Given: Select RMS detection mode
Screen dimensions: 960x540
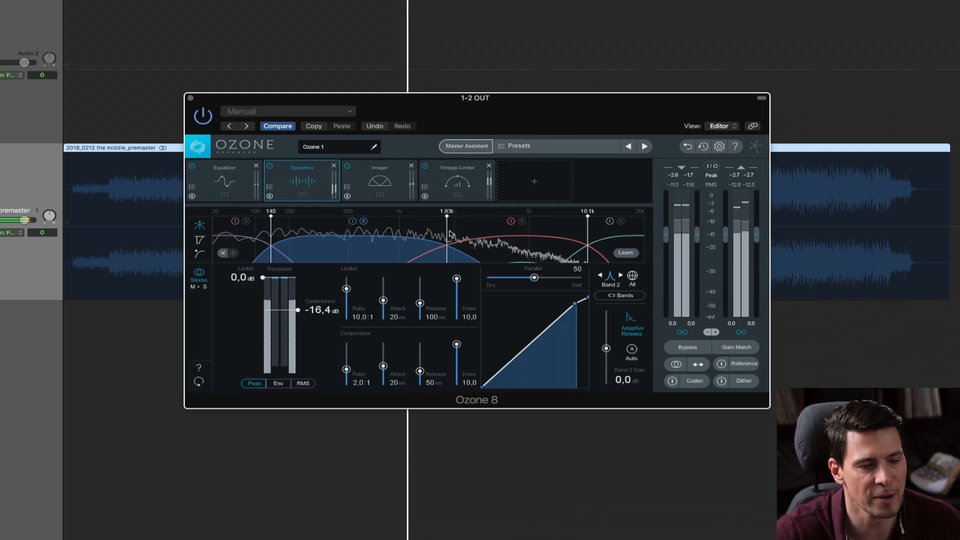Looking at the screenshot, I should coord(303,383).
